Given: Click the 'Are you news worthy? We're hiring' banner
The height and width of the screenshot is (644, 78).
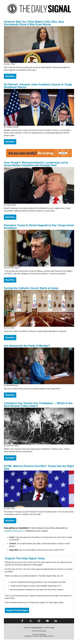Looking at the screenshot, I should (39, 153).
